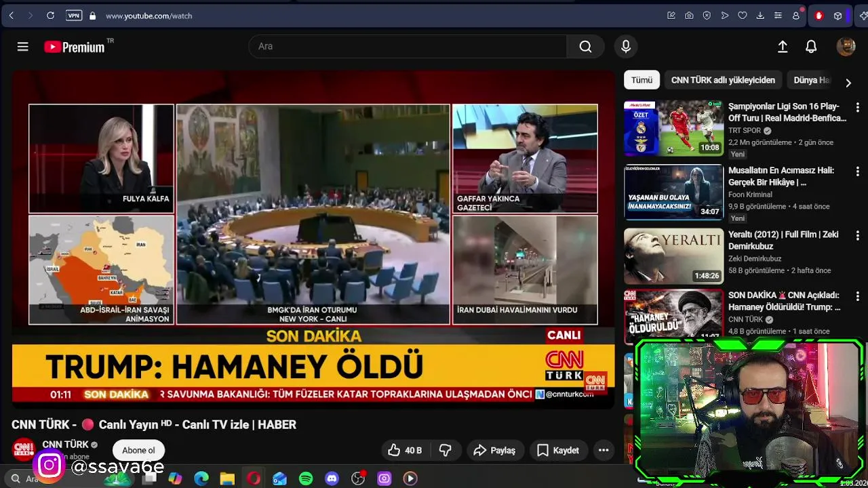868x488 pixels.
Task: Open CNN TÜRK channel name link
Action: click(66, 445)
